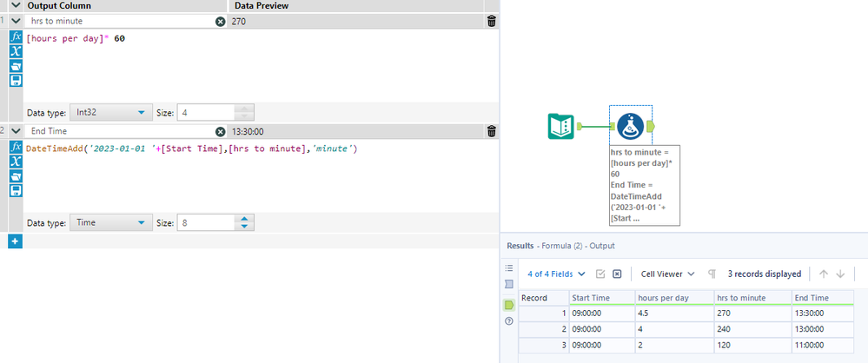Image resolution: width=868 pixels, height=363 pixels.
Task: Open functions list for End Time expression
Action: coord(16,148)
